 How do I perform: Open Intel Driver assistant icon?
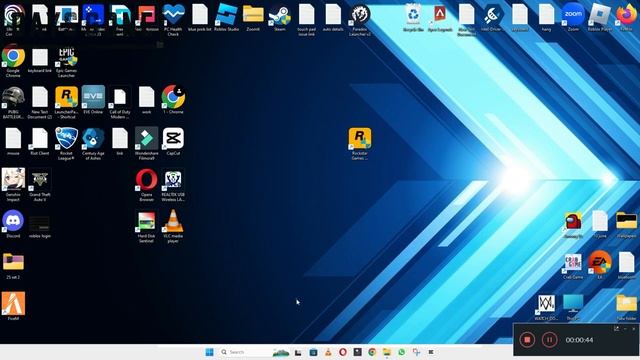point(493,15)
